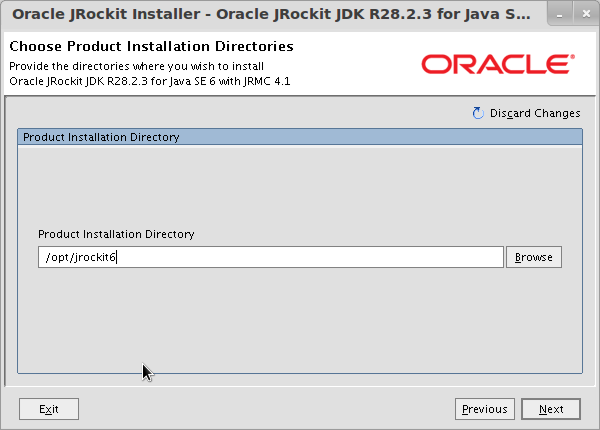Click the installer window title bar text
This screenshot has height=430, width=600.
pyautogui.click(x=271, y=14)
